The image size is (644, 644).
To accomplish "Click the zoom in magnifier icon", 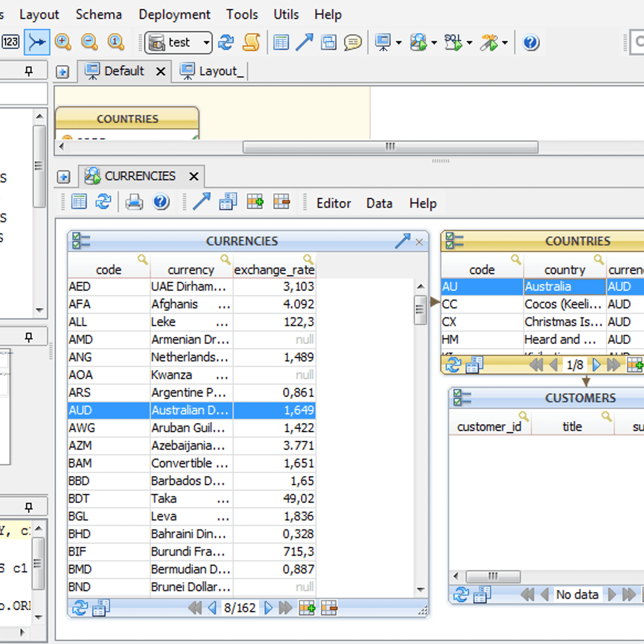I will pyautogui.click(x=63, y=42).
